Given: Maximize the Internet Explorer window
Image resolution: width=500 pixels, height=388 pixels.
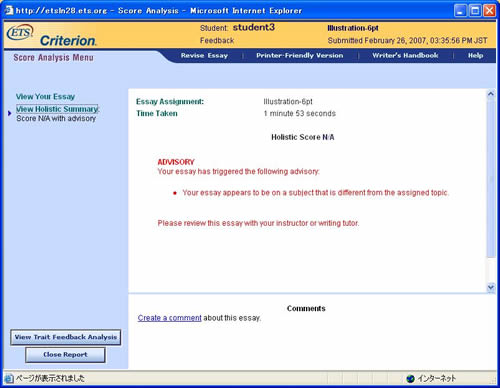Looking at the screenshot, I should (475, 11).
